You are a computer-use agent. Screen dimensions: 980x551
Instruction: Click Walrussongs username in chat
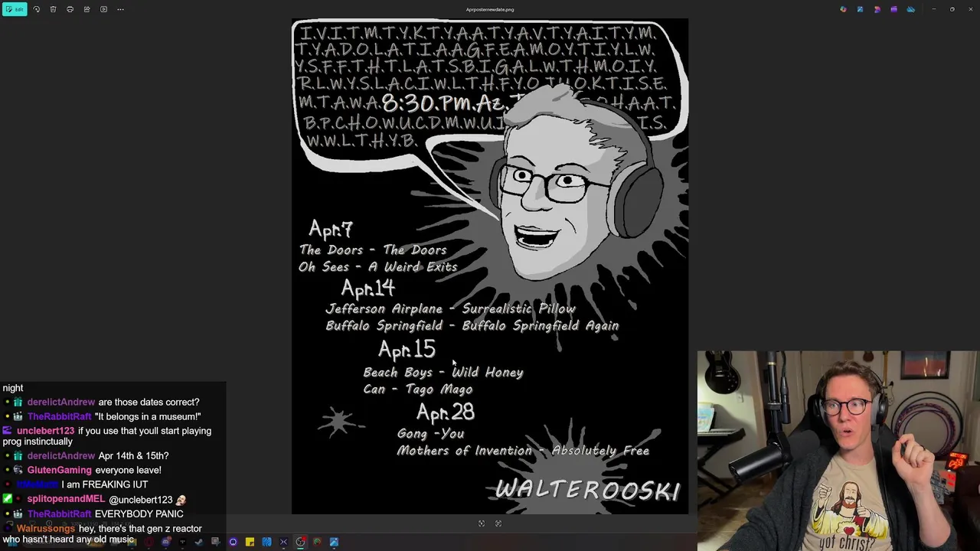coord(46,529)
